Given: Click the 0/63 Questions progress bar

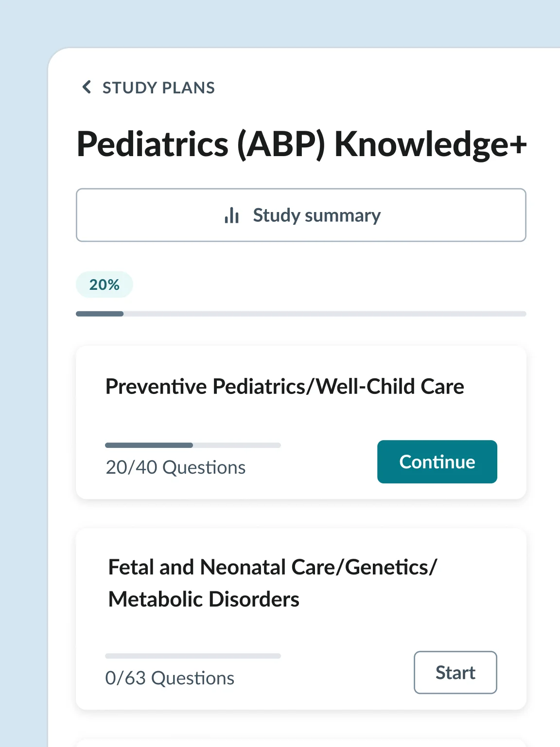Looking at the screenshot, I should click(x=193, y=656).
